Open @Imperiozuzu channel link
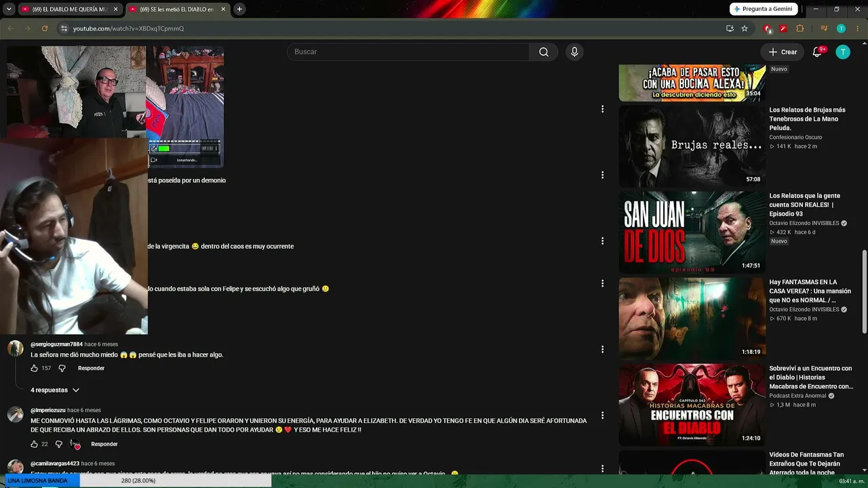 click(48, 410)
